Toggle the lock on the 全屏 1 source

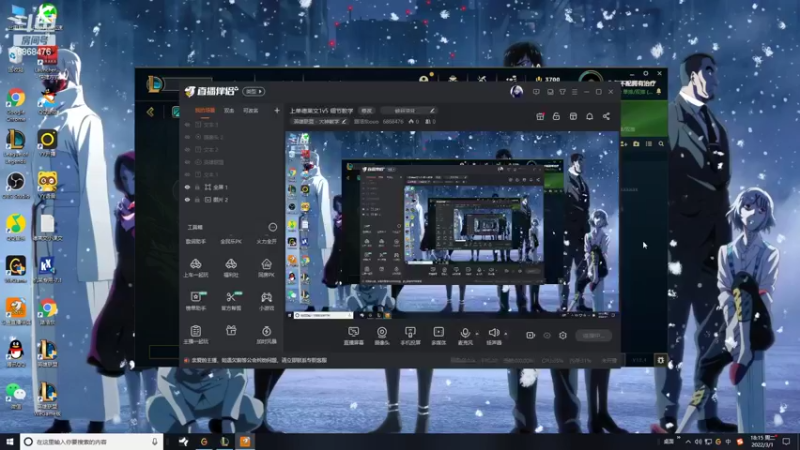click(197, 187)
